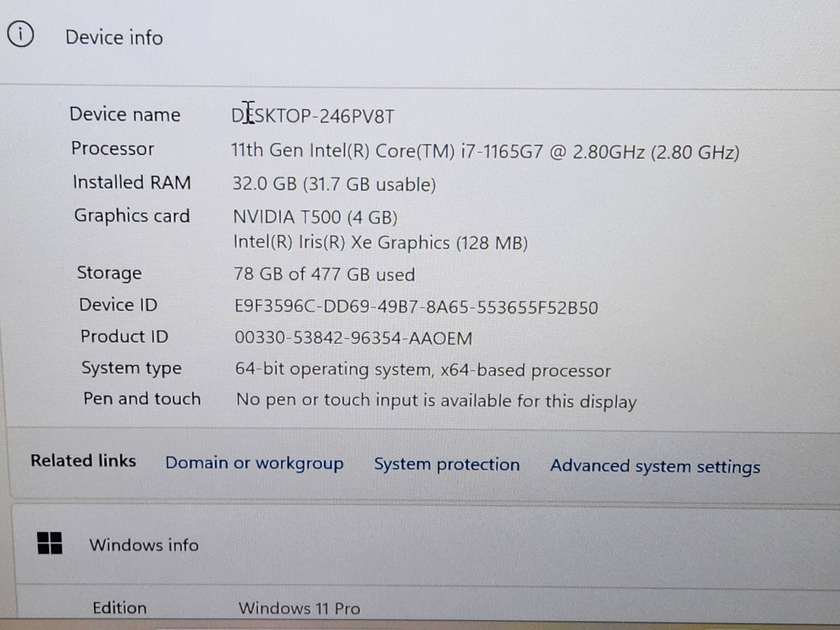Viewport: 840px width, 630px height.
Task: Click the Storage label
Action: (x=109, y=273)
